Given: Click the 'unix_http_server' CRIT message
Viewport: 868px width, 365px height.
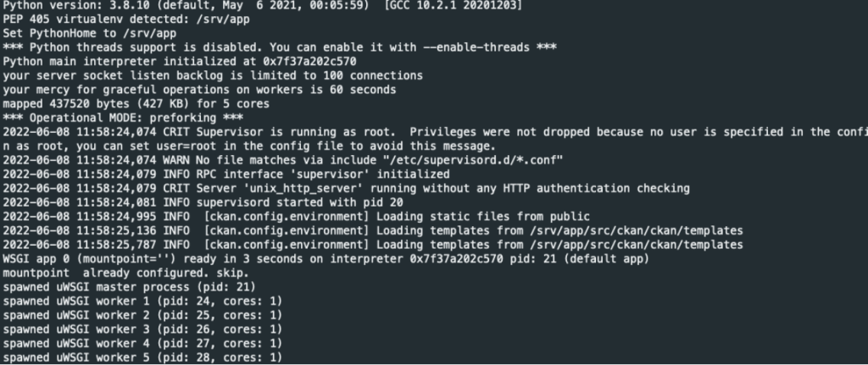Looking at the screenshot, I should click(x=346, y=188).
